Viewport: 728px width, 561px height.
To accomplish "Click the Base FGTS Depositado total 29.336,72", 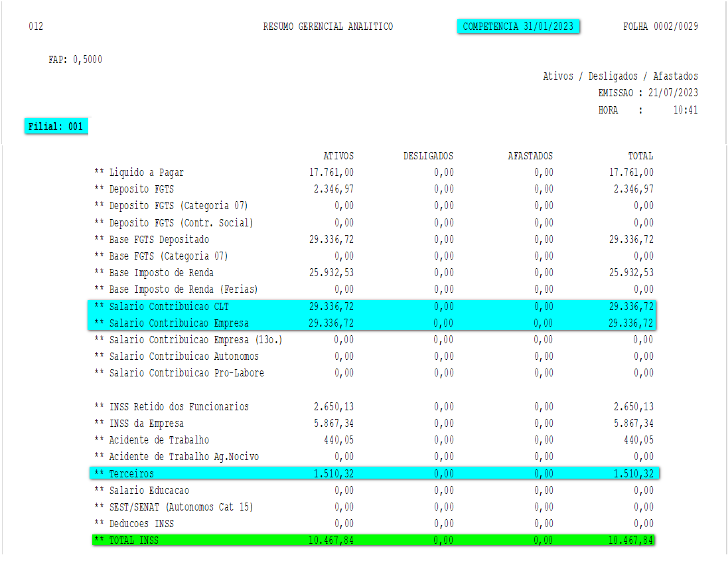I will pos(631,240).
